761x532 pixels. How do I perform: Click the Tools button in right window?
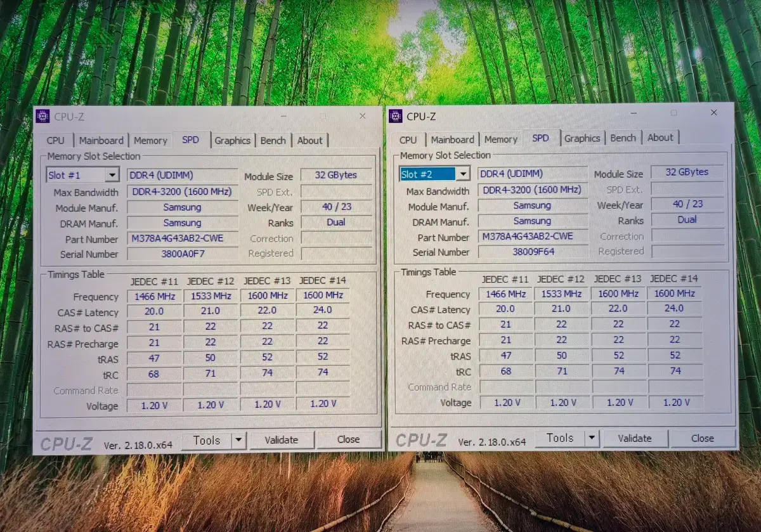click(x=560, y=438)
